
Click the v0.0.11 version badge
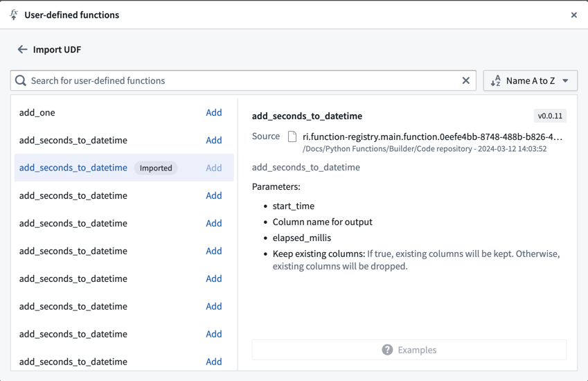pos(550,116)
